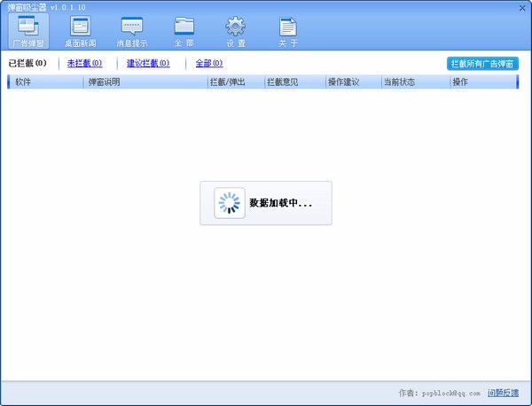Show the 全部 (0) filter tab

209,63
